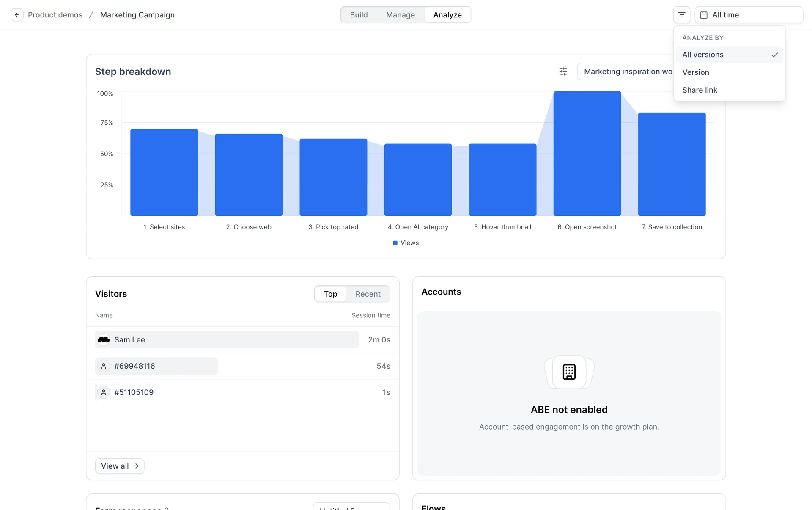Switch to the Manage tab

coord(400,15)
